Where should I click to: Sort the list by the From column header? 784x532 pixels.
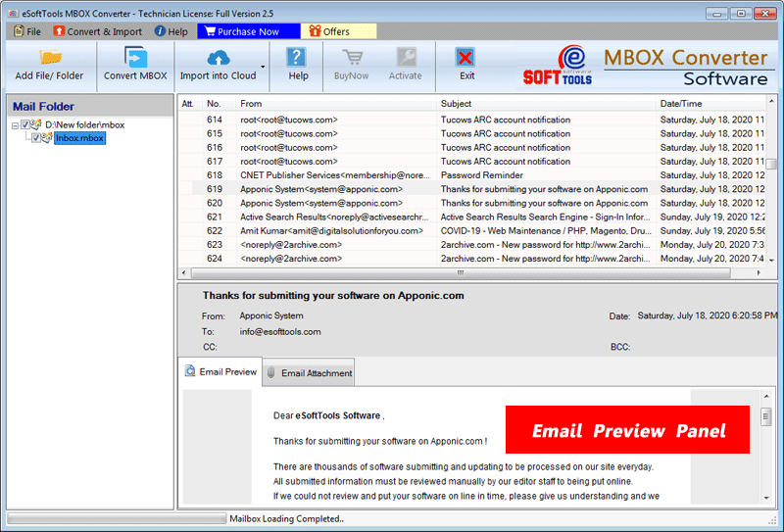[335, 104]
